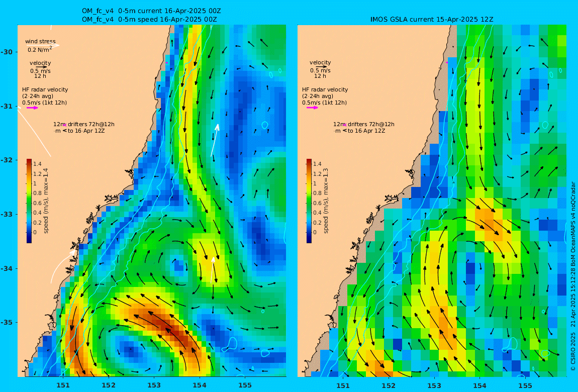Click the magenta HF radar arrow in right map
Viewport: 578px width, 392px height.
pyautogui.click(x=312, y=108)
